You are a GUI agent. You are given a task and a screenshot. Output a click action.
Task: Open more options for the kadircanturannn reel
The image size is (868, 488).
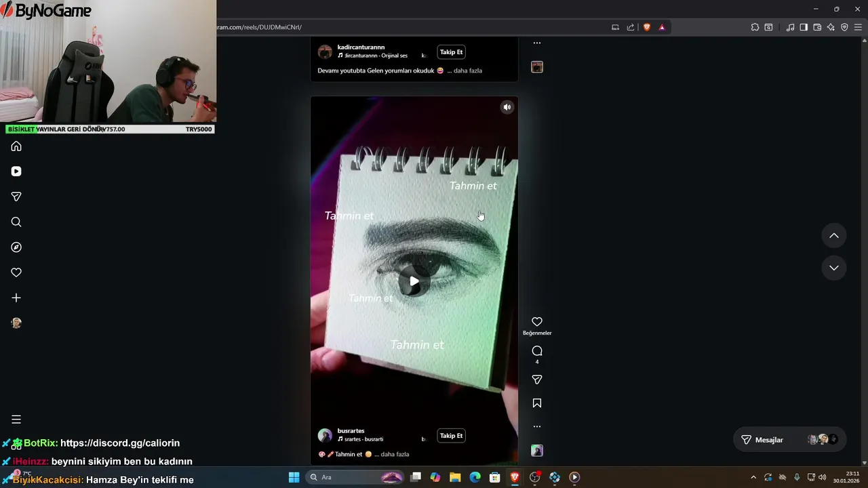coord(537,43)
